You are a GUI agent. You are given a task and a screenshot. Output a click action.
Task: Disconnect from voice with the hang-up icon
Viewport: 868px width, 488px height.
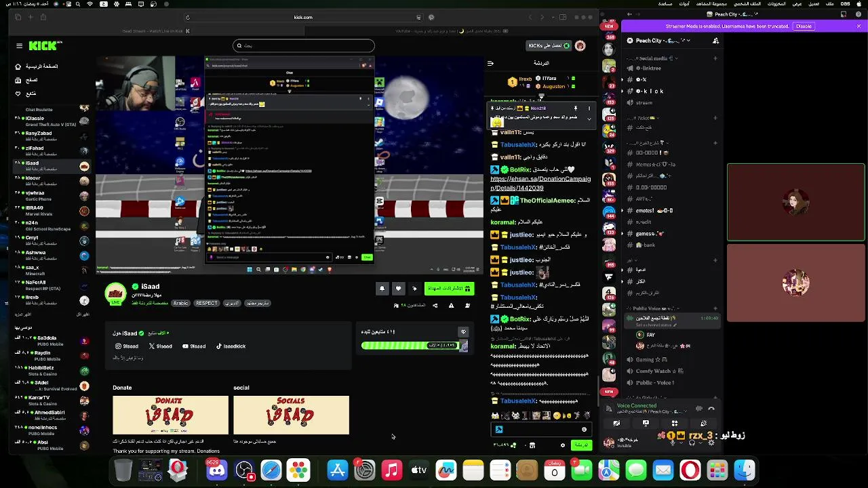711,409
